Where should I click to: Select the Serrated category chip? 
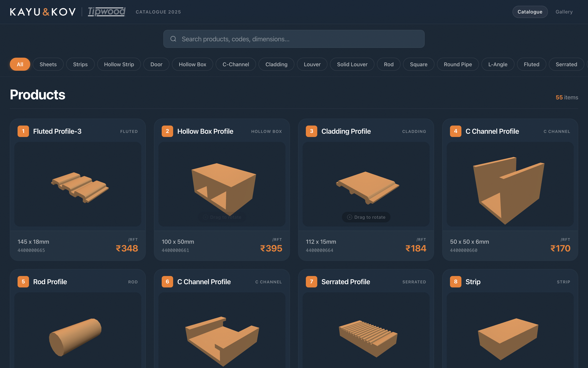coord(566,64)
